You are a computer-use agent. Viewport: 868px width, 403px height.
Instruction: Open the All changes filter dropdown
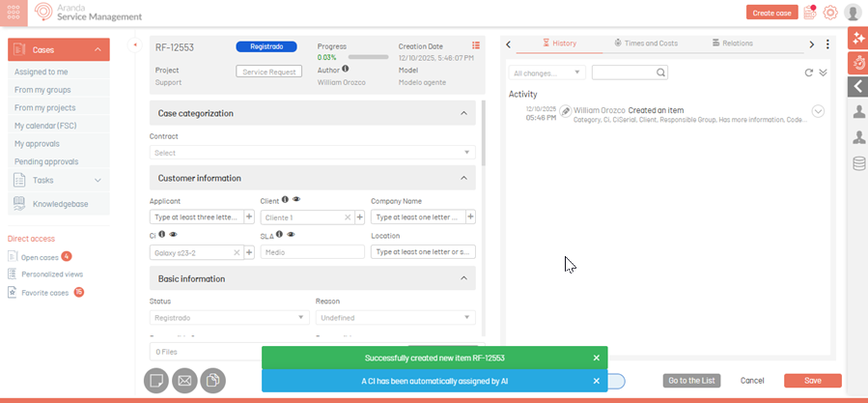click(x=547, y=72)
